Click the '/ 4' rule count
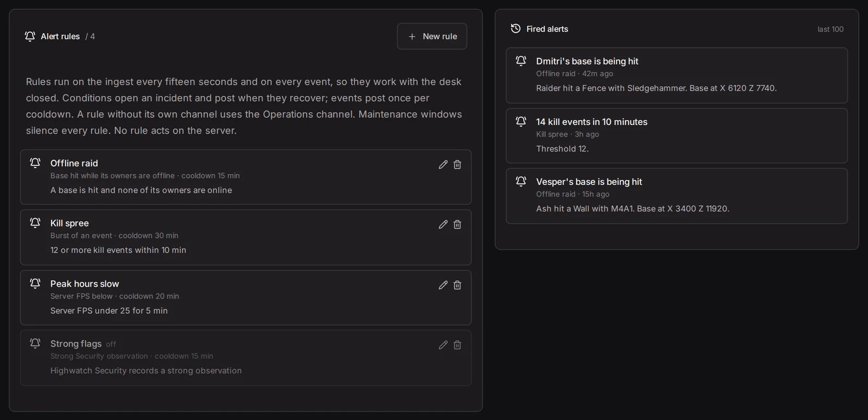 [x=90, y=36]
